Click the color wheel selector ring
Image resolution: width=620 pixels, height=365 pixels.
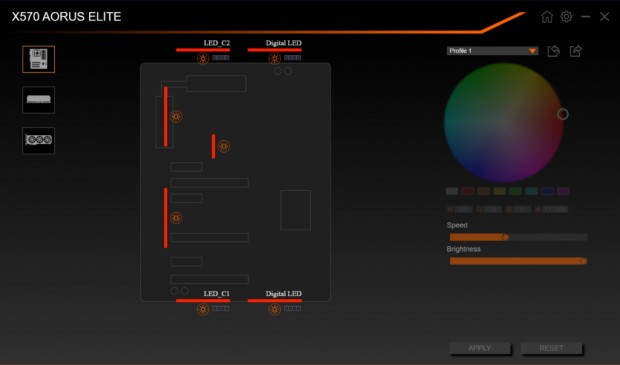pyautogui.click(x=563, y=114)
